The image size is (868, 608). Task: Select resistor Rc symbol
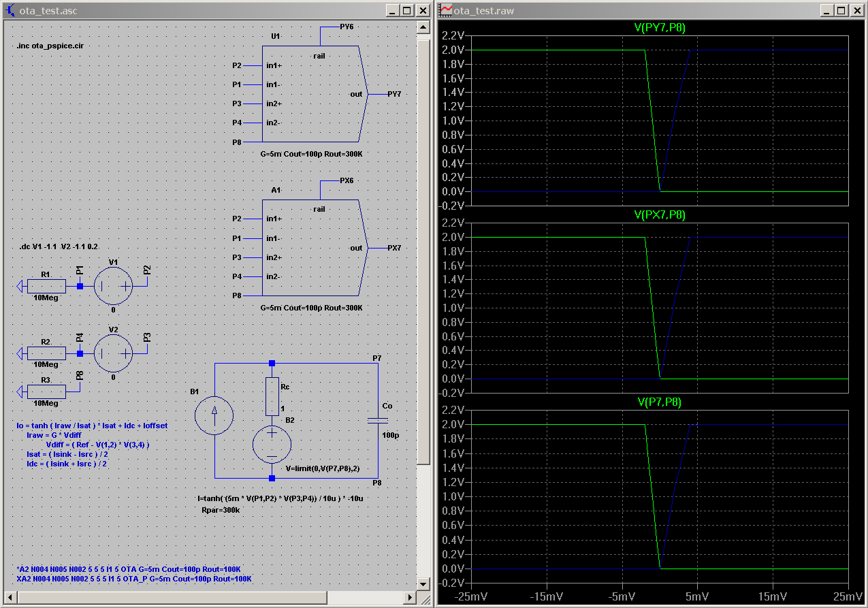[272, 397]
